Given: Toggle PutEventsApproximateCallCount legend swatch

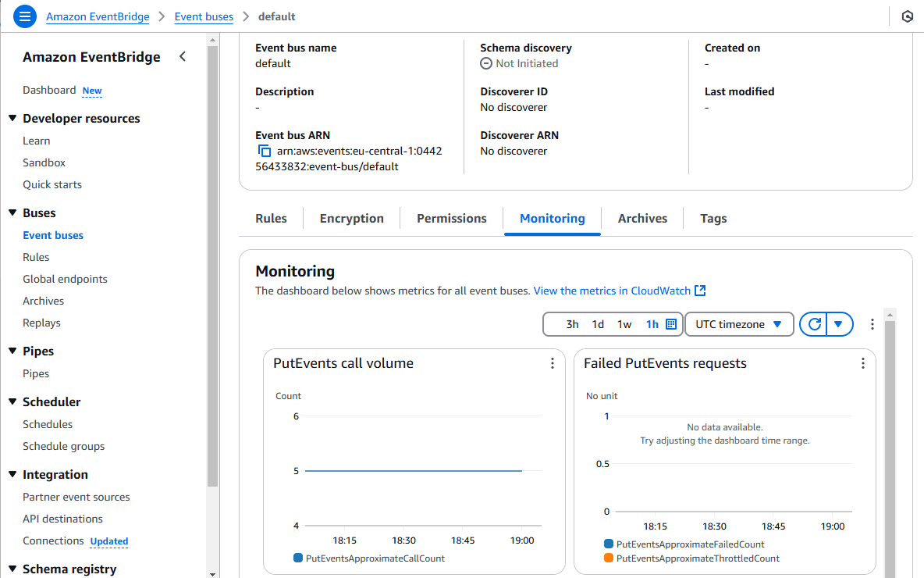Looking at the screenshot, I should pos(298,558).
